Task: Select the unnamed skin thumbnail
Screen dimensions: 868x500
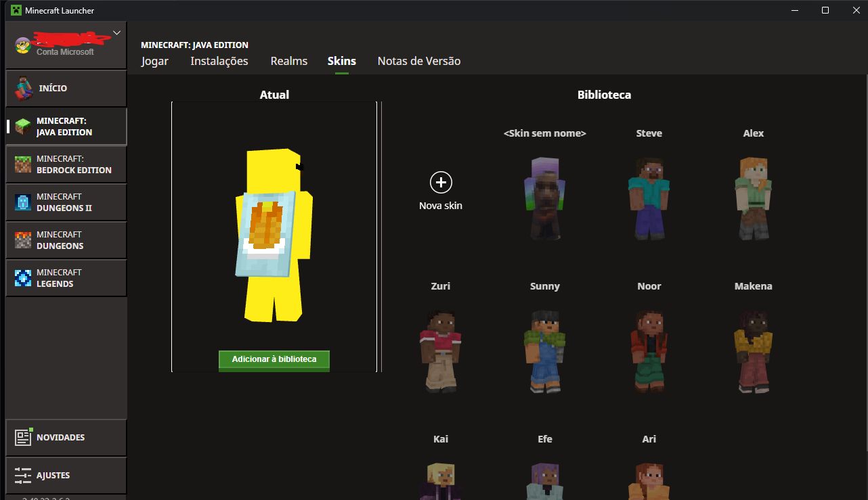Action: click(x=545, y=198)
